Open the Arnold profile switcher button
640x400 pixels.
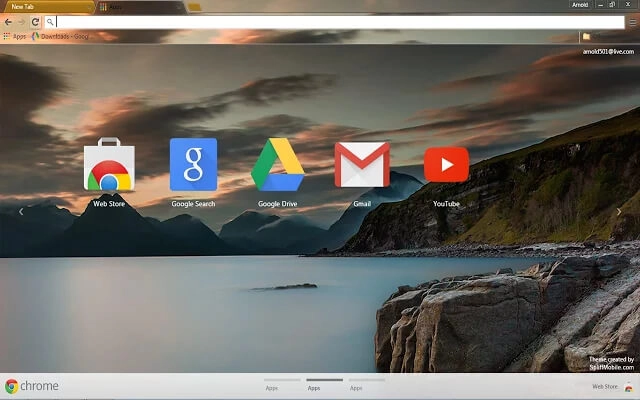coord(580,5)
